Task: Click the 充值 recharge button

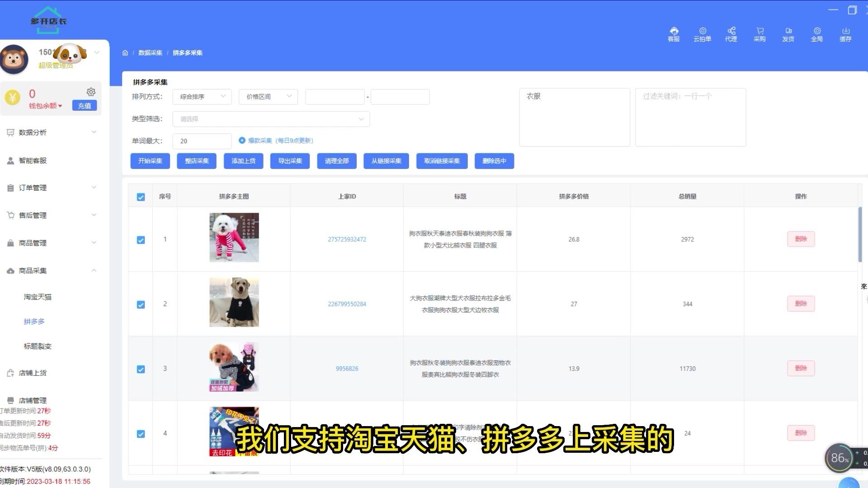Action: point(85,106)
